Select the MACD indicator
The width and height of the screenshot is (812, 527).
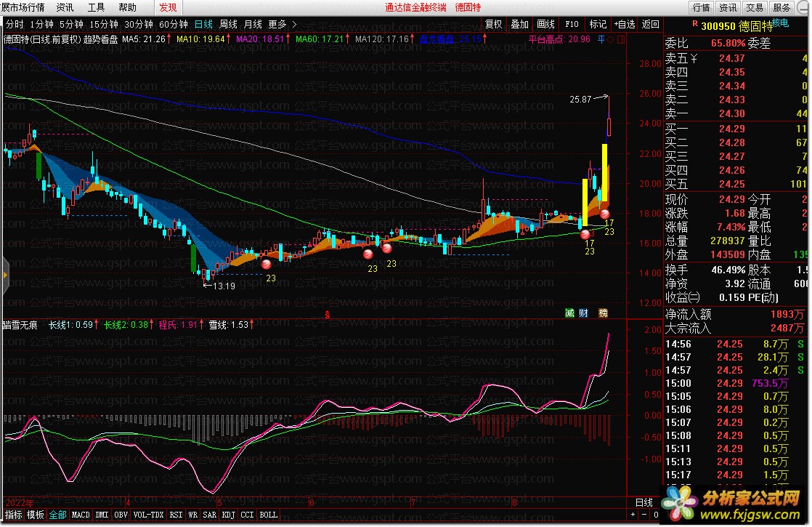point(81,515)
